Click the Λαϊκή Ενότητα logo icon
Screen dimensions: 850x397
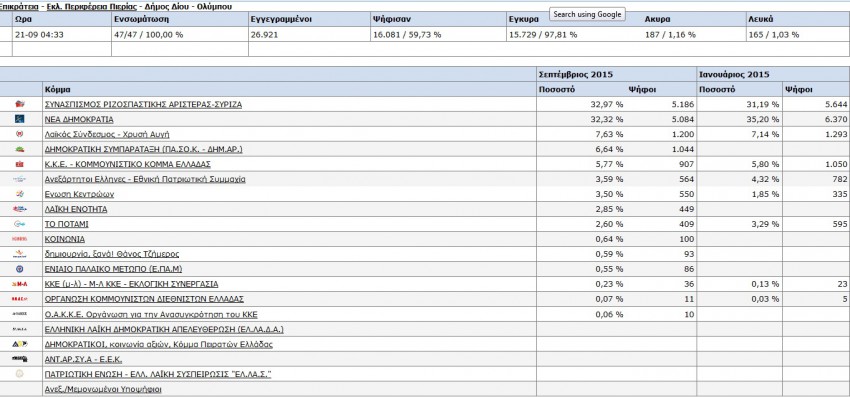click(x=20, y=209)
